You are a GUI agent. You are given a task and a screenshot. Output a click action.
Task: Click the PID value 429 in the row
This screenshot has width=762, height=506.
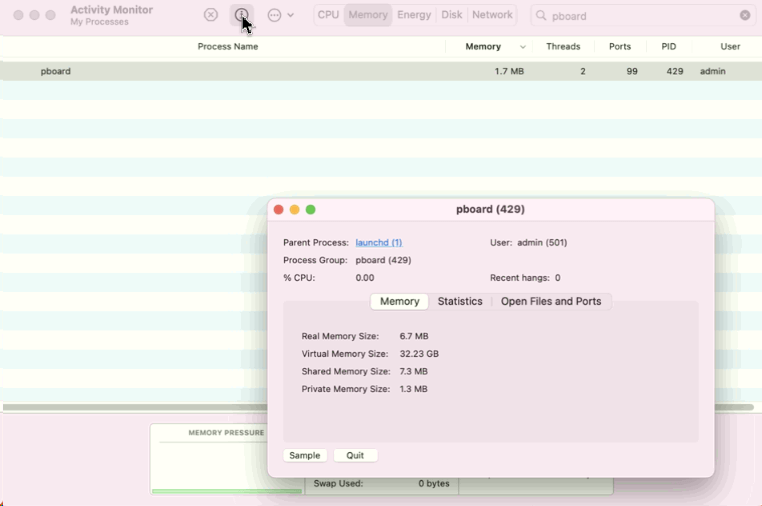pyautogui.click(x=675, y=71)
